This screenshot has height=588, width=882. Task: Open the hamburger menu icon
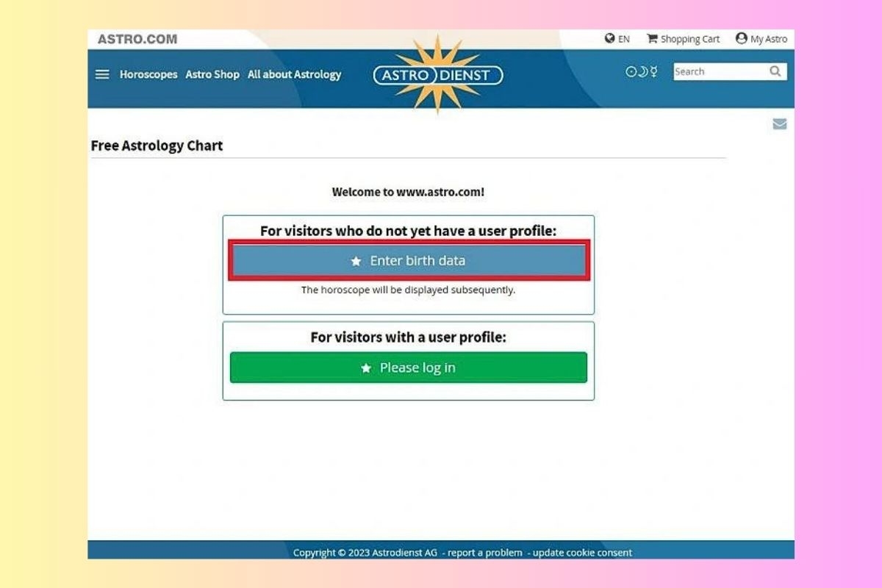click(x=103, y=74)
